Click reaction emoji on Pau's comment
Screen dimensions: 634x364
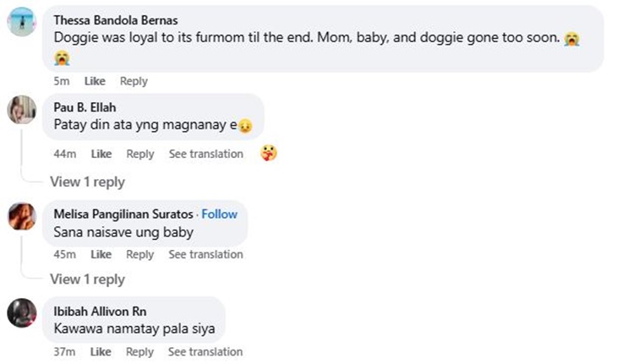click(269, 153)
